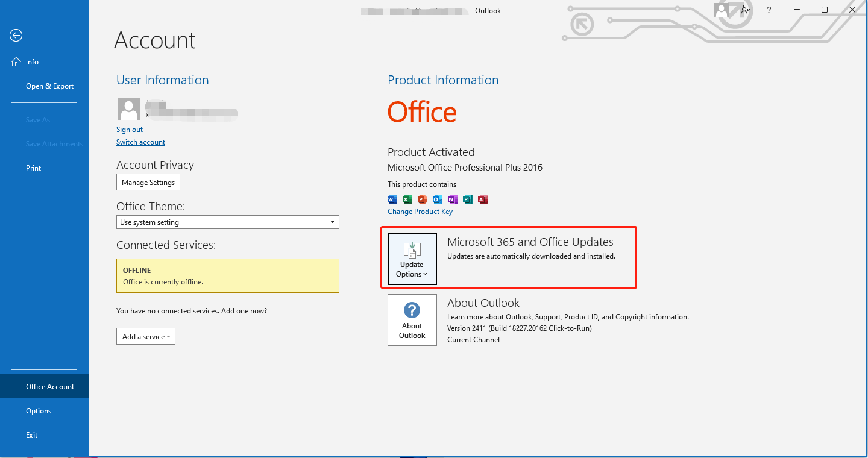Open the Update Options menu
868x458 pixels.
(x=412, y=259)
